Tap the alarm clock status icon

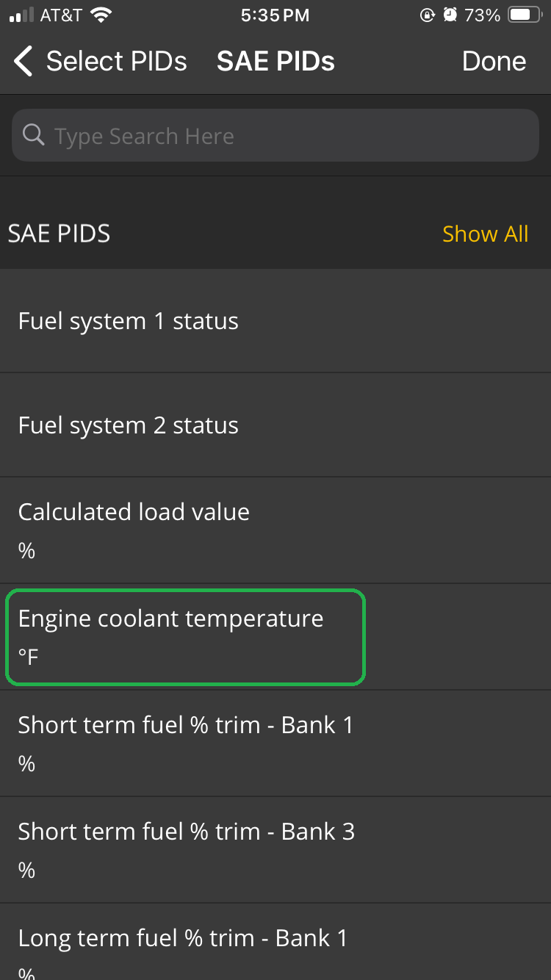(449, 14)
